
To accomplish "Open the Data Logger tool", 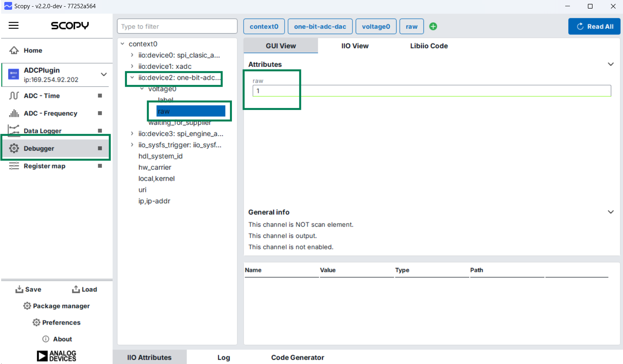I will click(x=43, y=131).
